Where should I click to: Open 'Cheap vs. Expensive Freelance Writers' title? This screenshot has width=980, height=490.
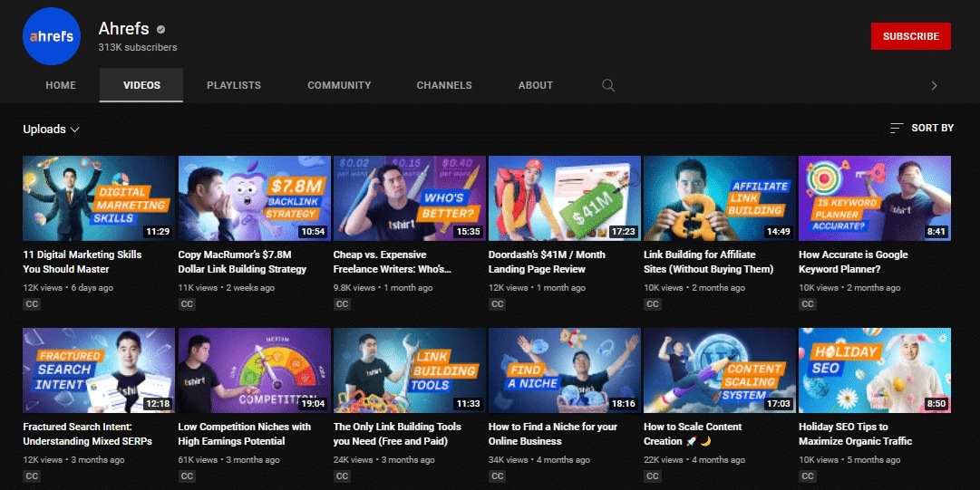tap(392, 262)
